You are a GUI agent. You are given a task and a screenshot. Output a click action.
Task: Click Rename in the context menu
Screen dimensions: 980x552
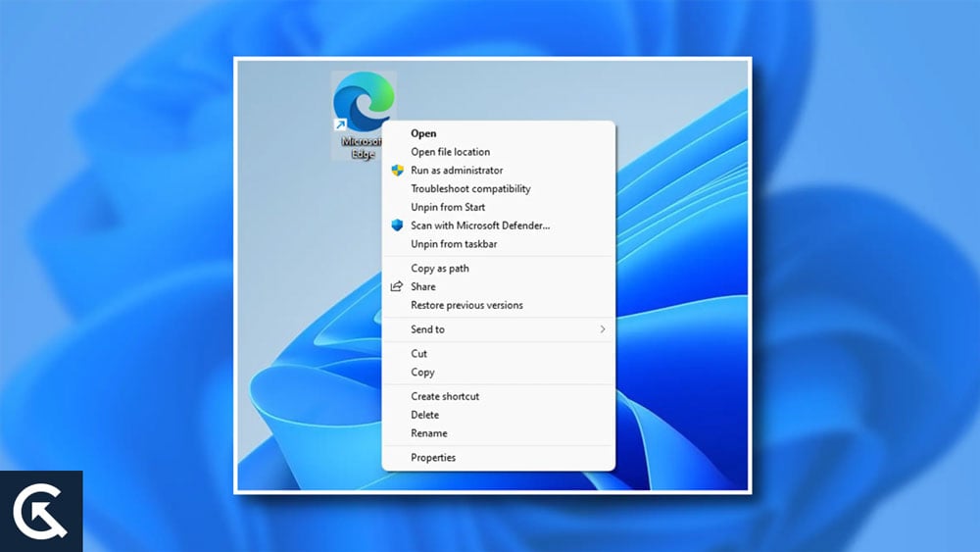(428, 433)
